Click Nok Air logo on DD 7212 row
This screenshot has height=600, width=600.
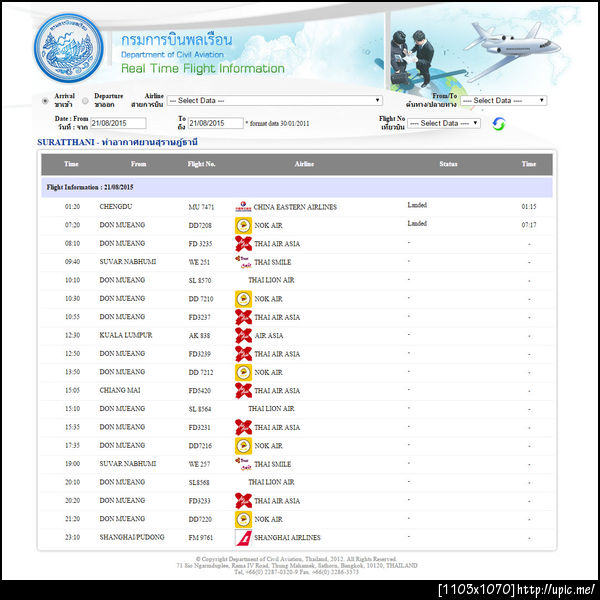pyautogui.click(x=243, y=372)
